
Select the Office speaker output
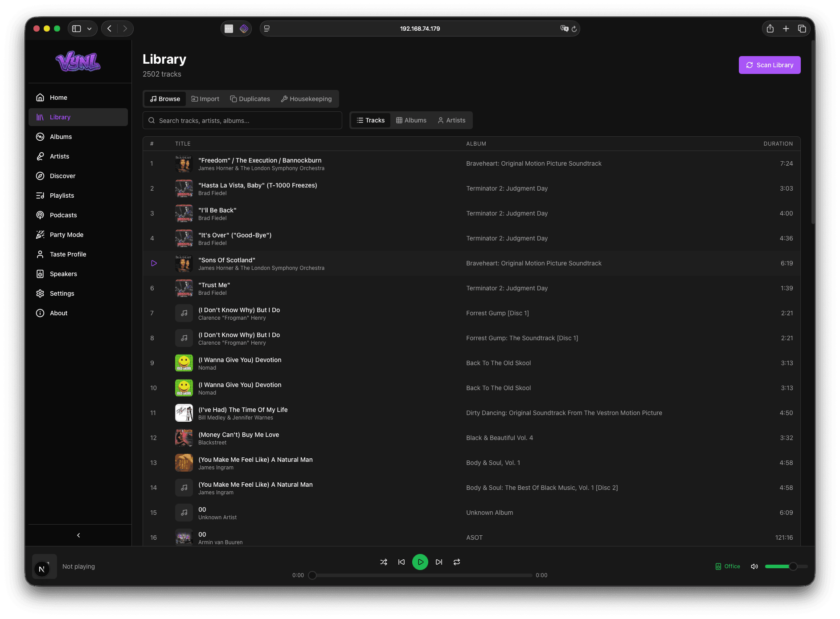[728, 566]
